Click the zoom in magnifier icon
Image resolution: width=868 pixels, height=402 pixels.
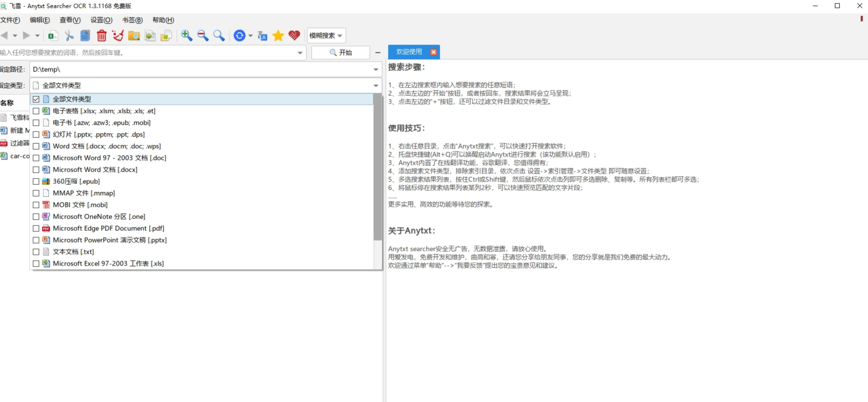point(186,36)
